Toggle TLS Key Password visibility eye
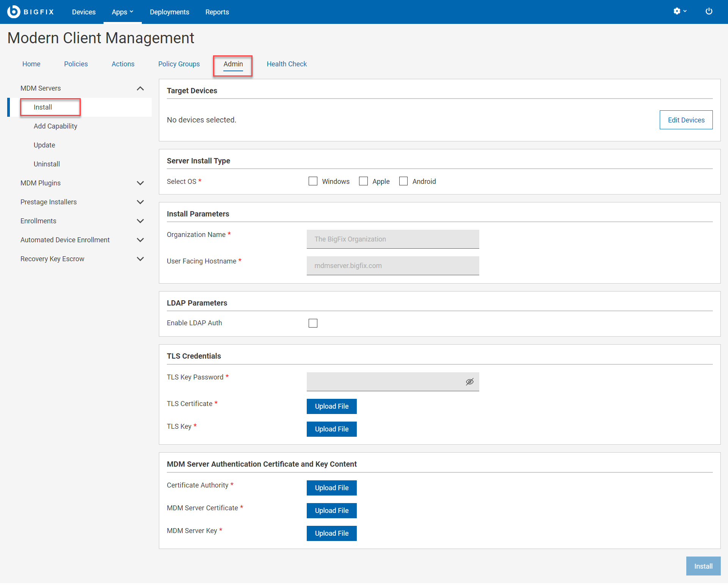Viewport: 728px width, 588px height. point(469,382)
